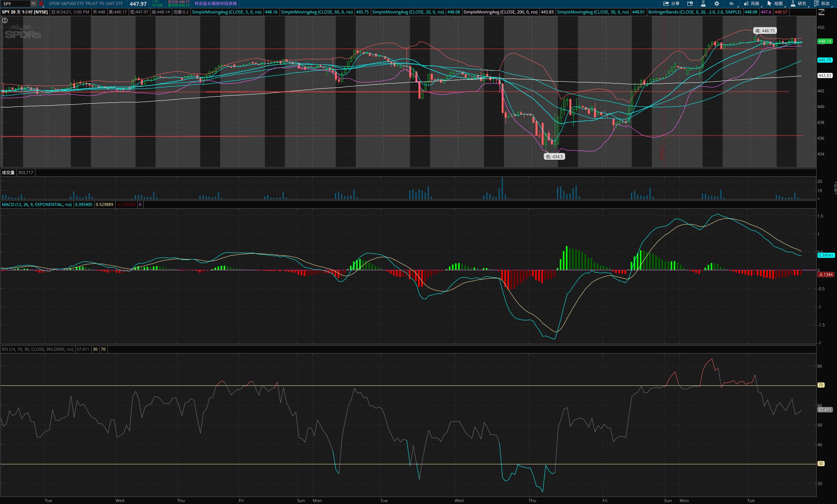Expand the SPY symbol dropdown arrow
Viewport: 837px width, 504px height.
coord(33,3)
